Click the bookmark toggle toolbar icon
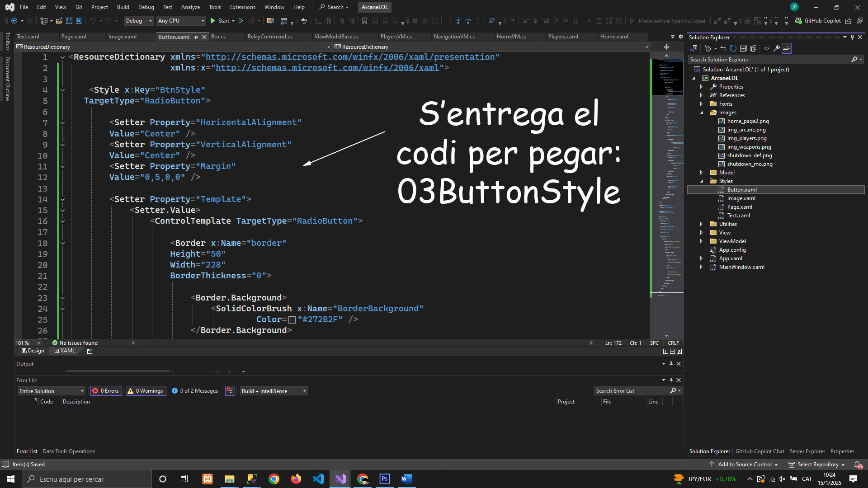This screenshot has height=488, width=868. 365,21
